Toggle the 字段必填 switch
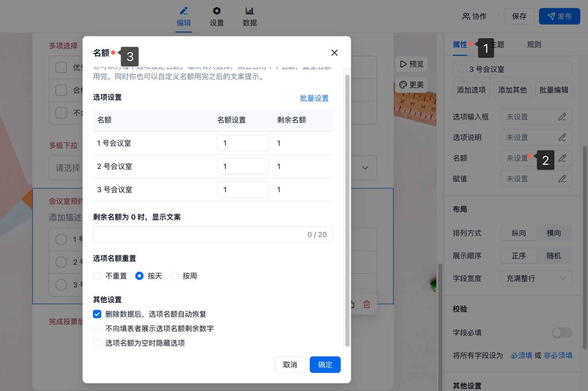 562,333
